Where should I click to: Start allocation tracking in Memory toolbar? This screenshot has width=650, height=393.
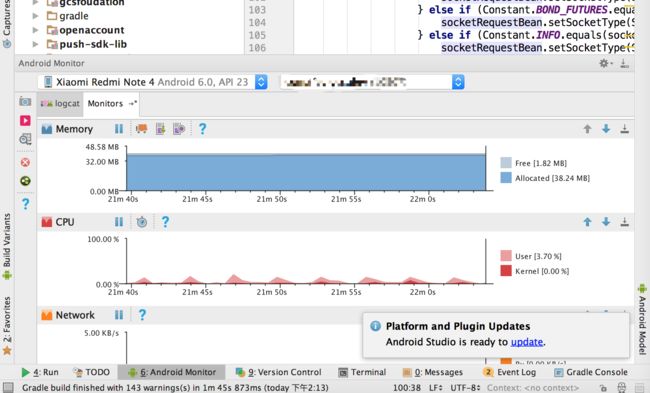pyautogui.click(x=179, y=129)
